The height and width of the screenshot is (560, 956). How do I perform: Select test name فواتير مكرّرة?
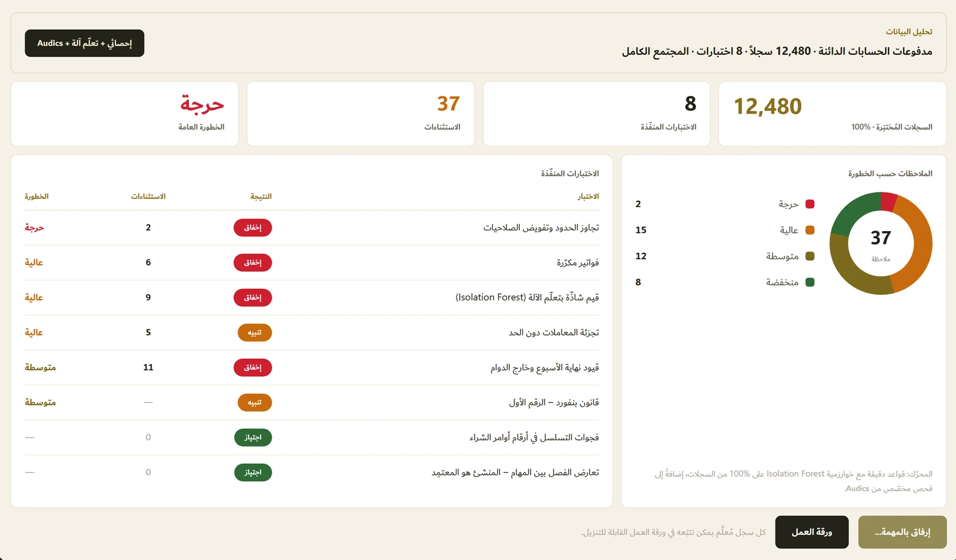tap(578, 263)
